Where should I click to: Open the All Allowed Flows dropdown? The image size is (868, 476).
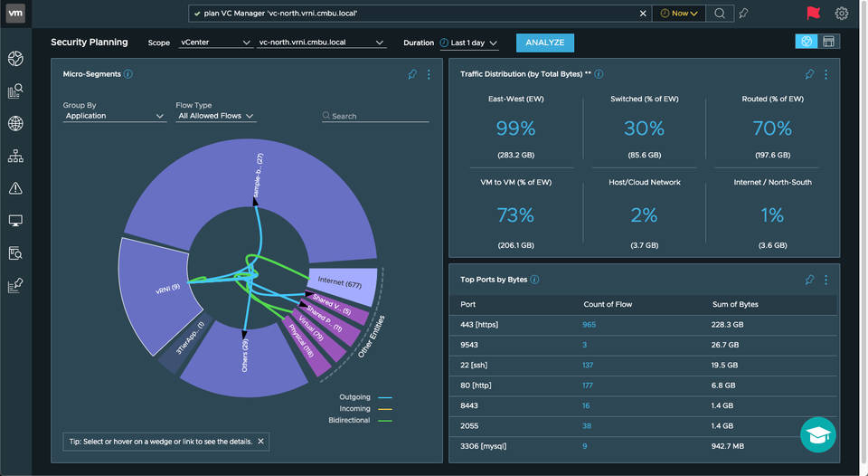point(216,116)
